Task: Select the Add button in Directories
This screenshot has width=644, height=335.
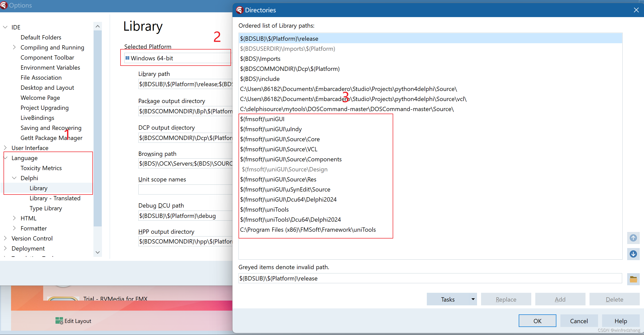Action: (560, 299)
